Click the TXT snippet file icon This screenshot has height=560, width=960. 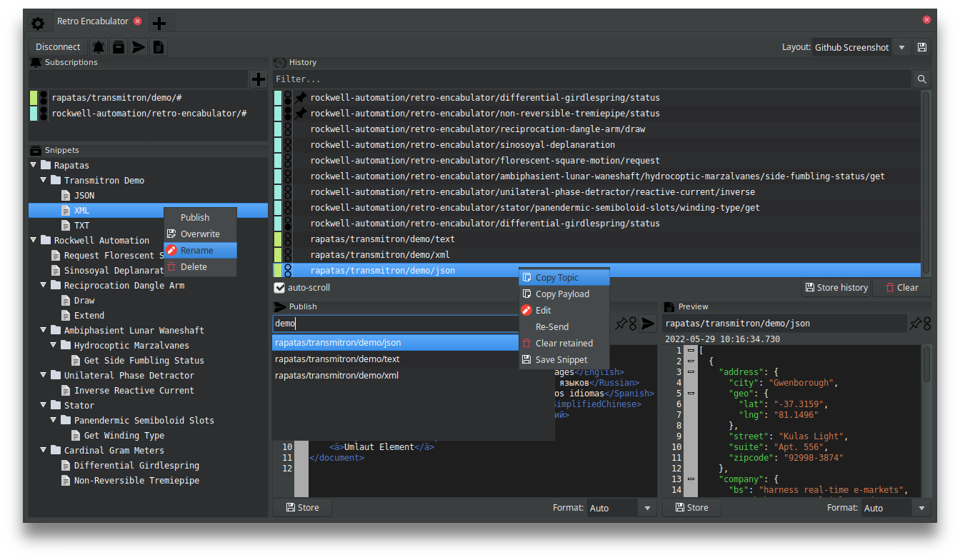[66, 225]
